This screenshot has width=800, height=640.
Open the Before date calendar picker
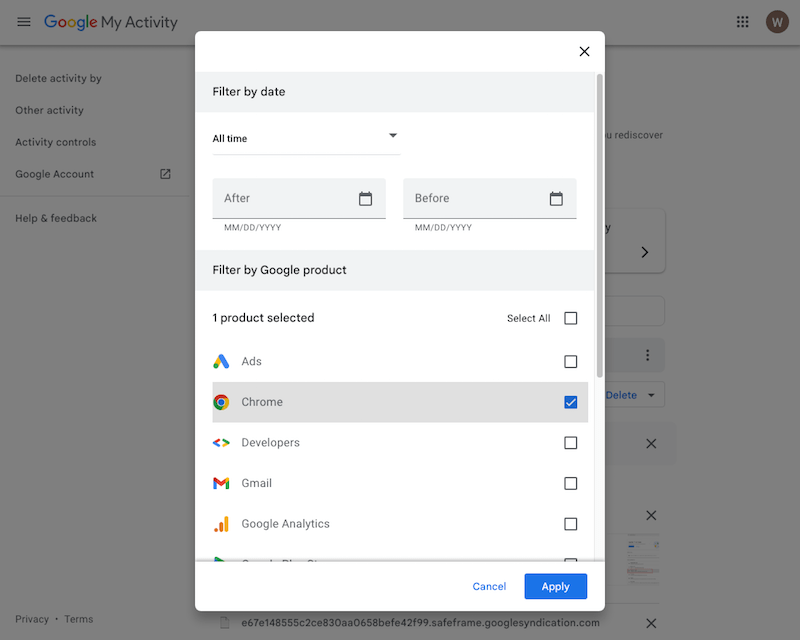(556, 199)
